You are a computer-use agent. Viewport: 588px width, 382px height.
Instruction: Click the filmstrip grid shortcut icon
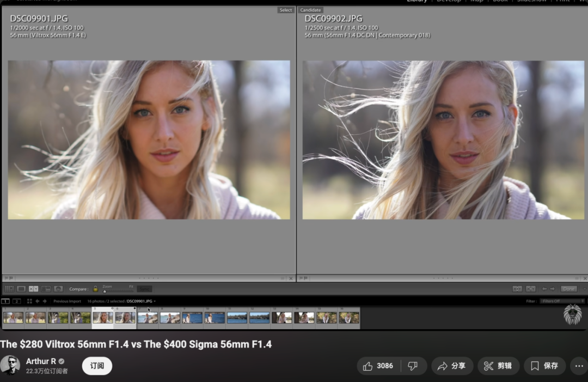(29, 301)
